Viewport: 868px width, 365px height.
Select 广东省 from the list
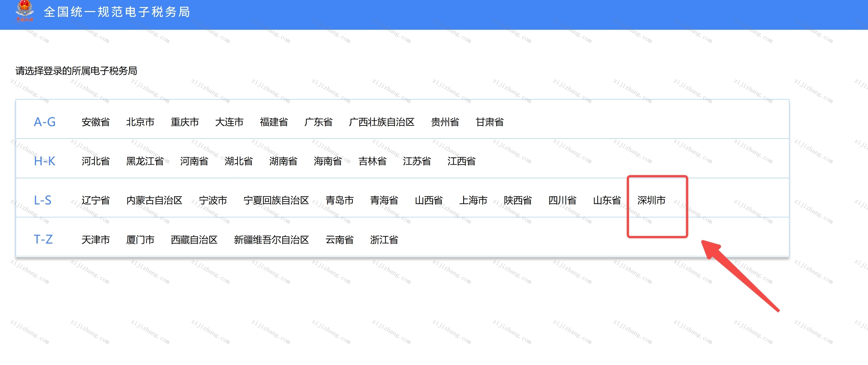pyautogui.click(x=318, y=122)
